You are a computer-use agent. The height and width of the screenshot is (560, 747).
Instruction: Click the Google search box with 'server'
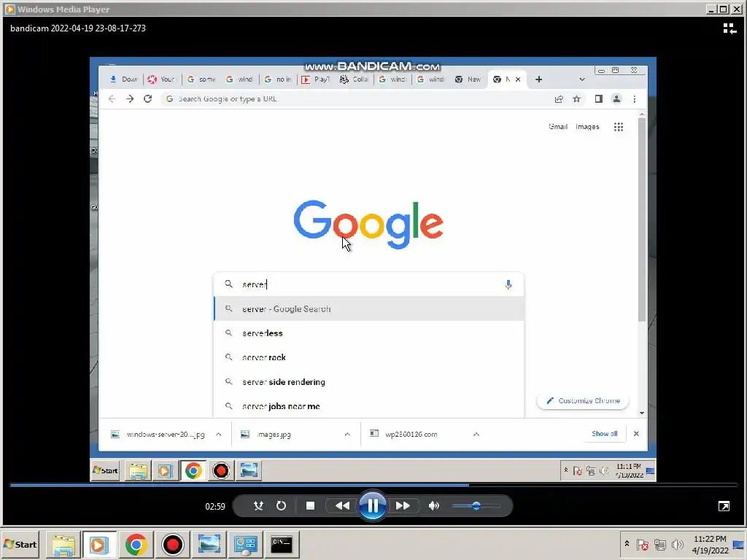368,284
